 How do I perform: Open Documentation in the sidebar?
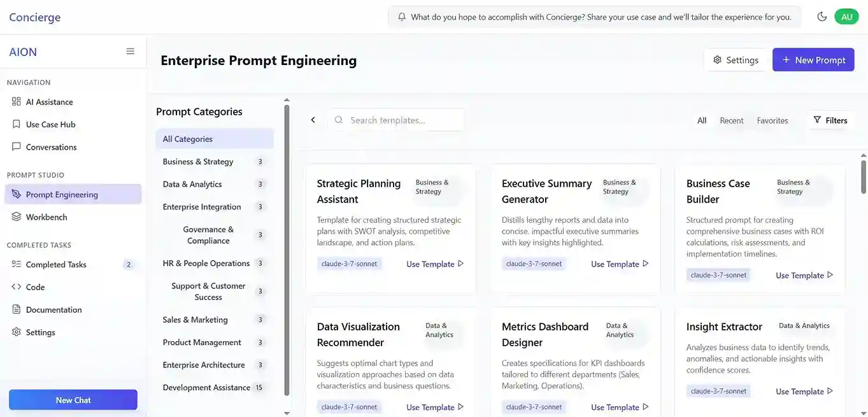point(53,310)
